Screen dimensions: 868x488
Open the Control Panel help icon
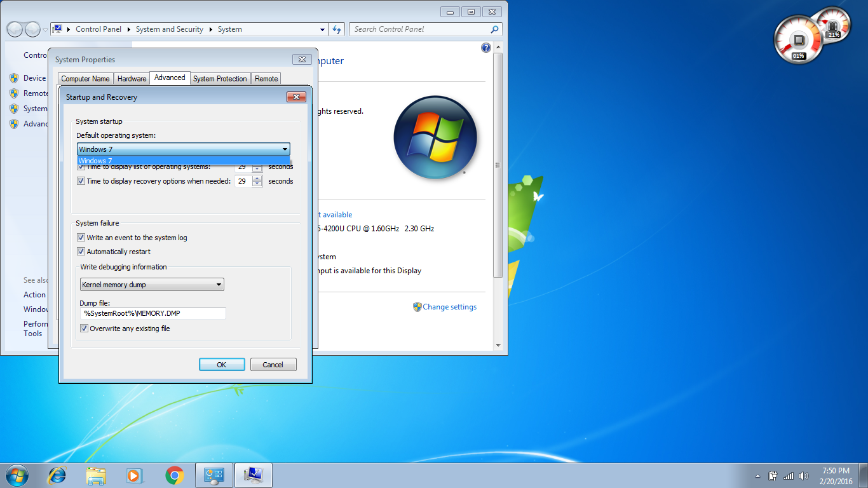pos(486,48)
